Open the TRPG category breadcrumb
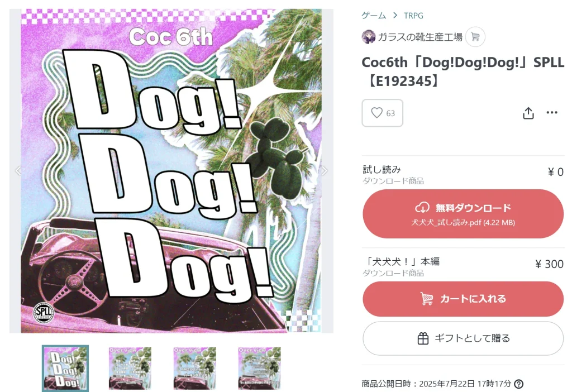Image resolution: width=572 pixels, height=392 pixels. (x=413, y=15)
